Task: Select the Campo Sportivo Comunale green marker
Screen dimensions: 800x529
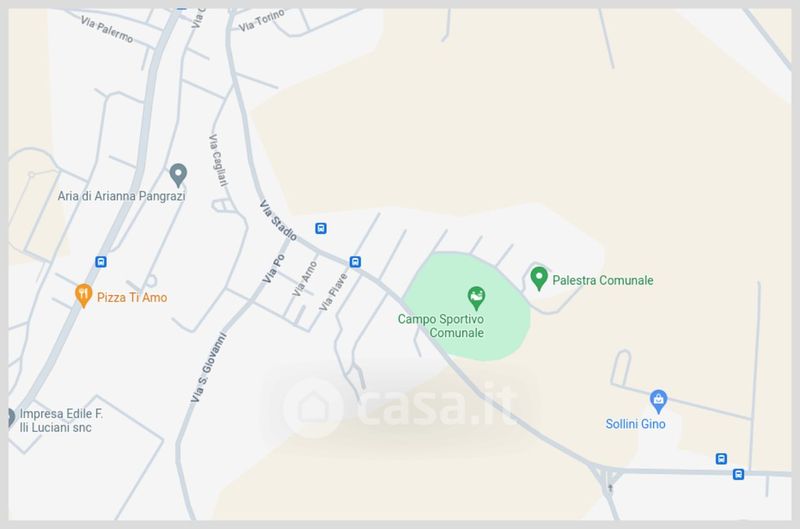Action: [x=476, y=298]
